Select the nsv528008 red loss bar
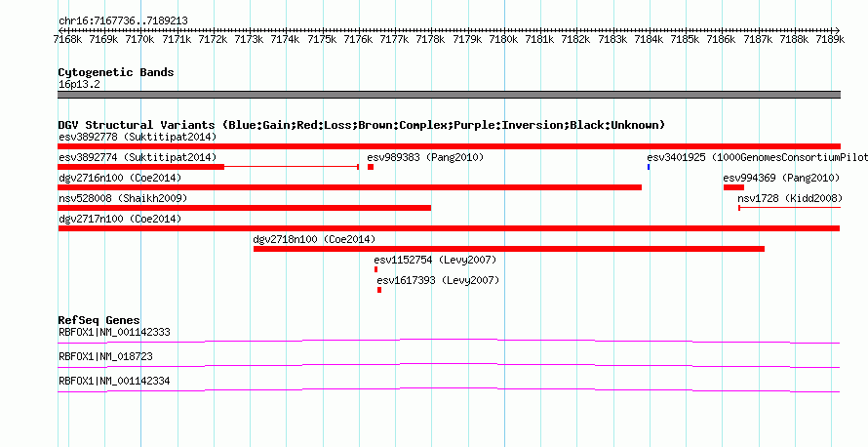 [x=244, y=208]
